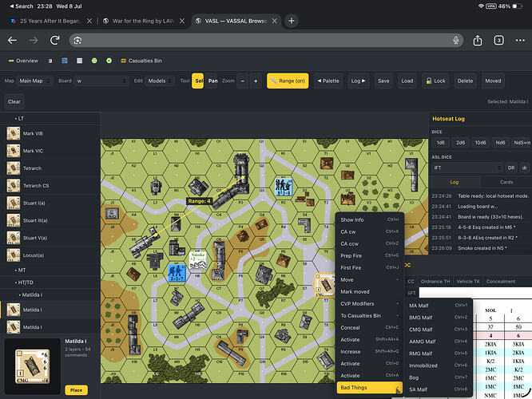Click the Load button
532x399 pixels.
coord(407,81)
